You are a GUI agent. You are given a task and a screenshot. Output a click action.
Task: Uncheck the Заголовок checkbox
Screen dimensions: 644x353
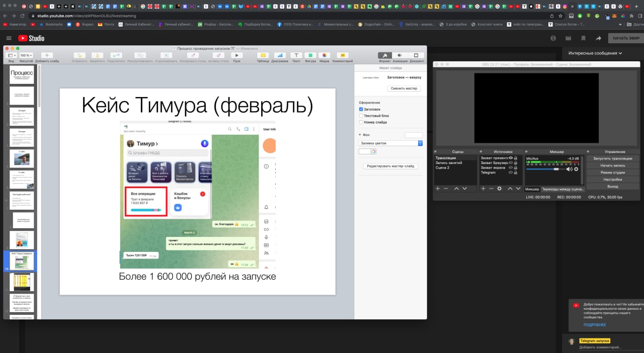361,109
